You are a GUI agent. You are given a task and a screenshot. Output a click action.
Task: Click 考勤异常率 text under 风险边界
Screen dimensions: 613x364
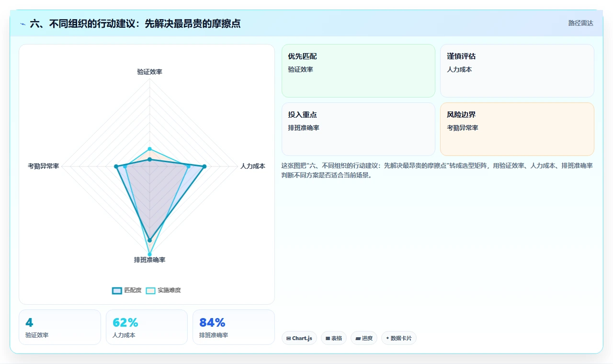click(463, 128)
